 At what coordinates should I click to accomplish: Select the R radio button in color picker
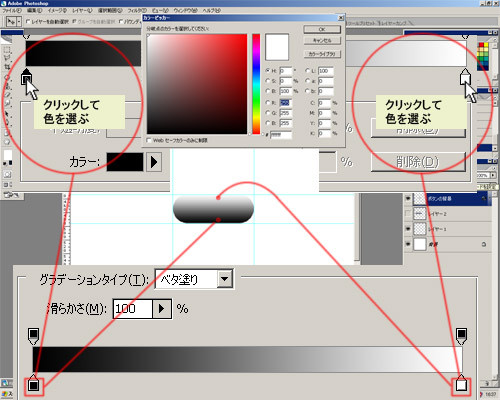tap(268, 103)
